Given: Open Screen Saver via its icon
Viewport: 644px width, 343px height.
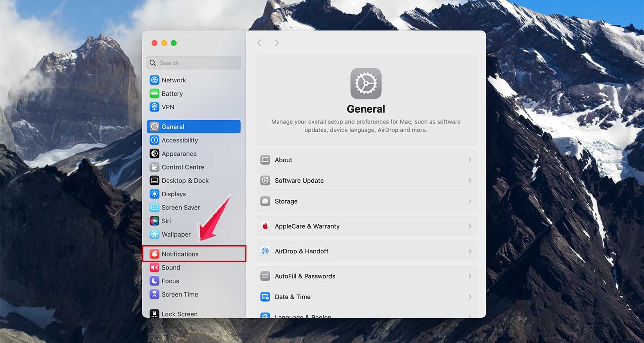Looking at the screenshot, I should pos(155,207).
